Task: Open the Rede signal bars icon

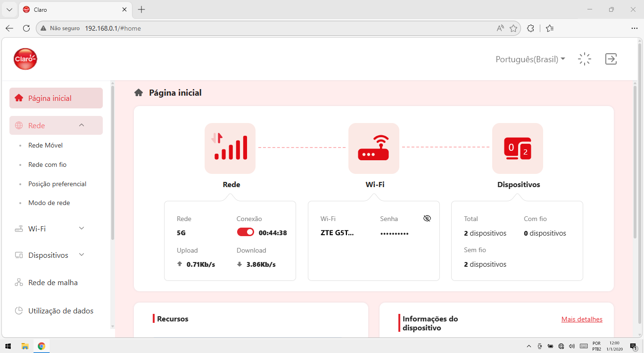Action: point(230,148)
